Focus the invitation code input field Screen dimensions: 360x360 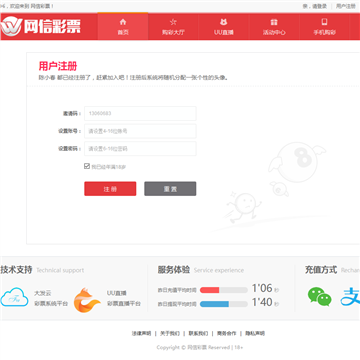[140, 113]
